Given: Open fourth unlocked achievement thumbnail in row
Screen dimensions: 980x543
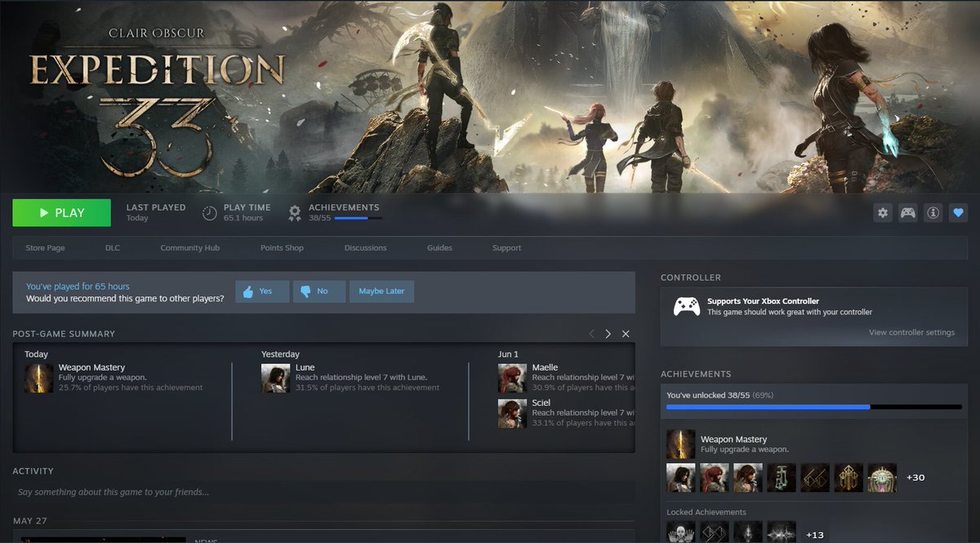Looking at the screenshot, I should pyautogui.click(x=782, y=478).
